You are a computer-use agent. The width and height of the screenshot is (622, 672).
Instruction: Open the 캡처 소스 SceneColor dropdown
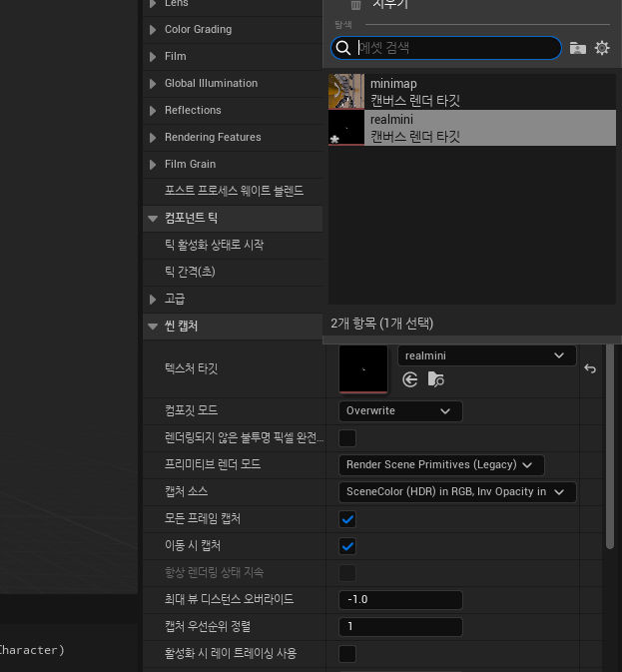tap(457, 492)
